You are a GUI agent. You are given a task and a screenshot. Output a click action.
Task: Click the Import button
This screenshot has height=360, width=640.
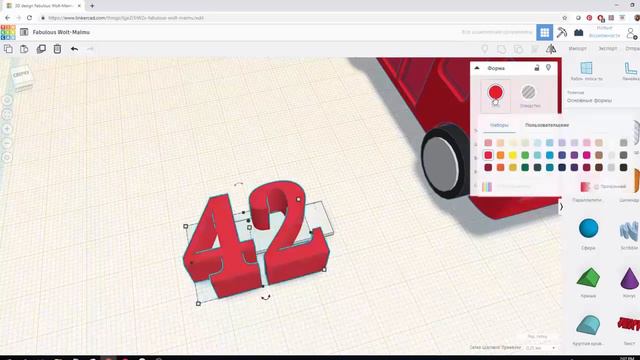578,49
